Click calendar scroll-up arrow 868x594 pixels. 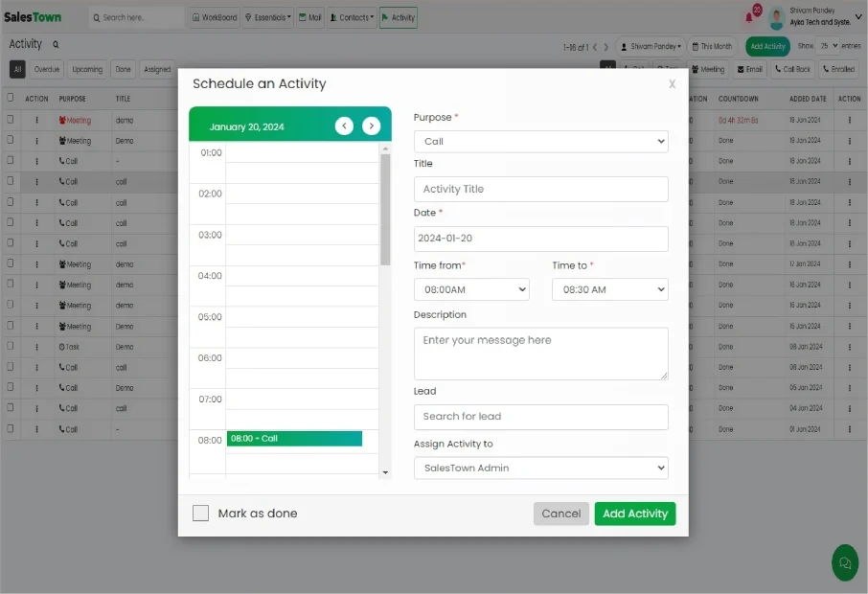pyautogui.click(x=385, y=148)
